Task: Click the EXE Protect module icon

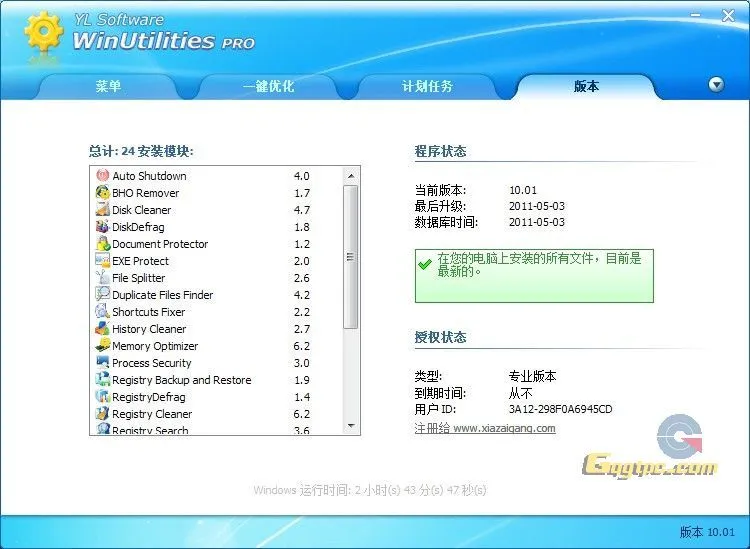Action: coord(102,261)
